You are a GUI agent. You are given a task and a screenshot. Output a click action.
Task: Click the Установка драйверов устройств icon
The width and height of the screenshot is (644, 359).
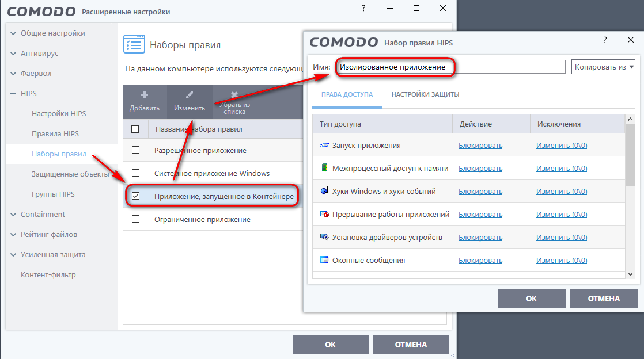(x=324, y=236)
